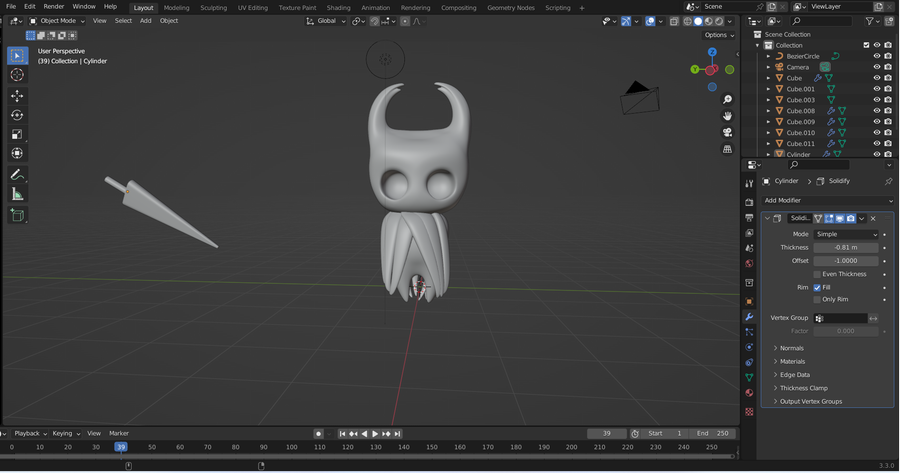Image resolution: width=900 pixels, height=473 pixels.
Task: Toggle the camera view icon
Action: (727, 133)
